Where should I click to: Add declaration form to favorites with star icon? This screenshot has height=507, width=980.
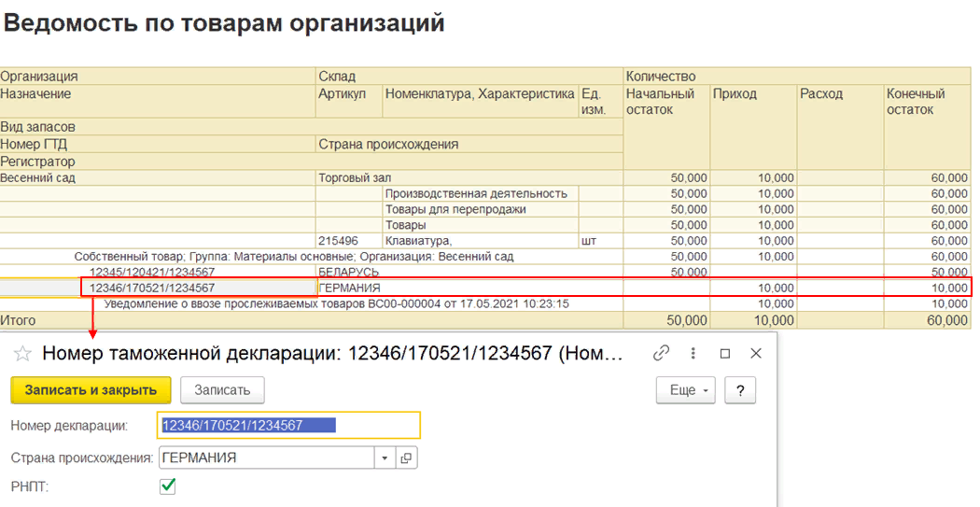pos(22,354)
